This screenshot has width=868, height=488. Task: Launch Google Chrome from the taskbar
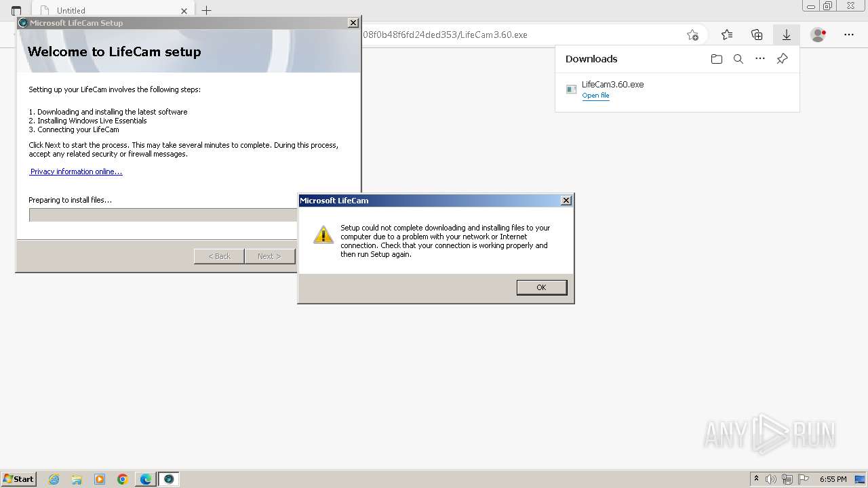[123, 479]
